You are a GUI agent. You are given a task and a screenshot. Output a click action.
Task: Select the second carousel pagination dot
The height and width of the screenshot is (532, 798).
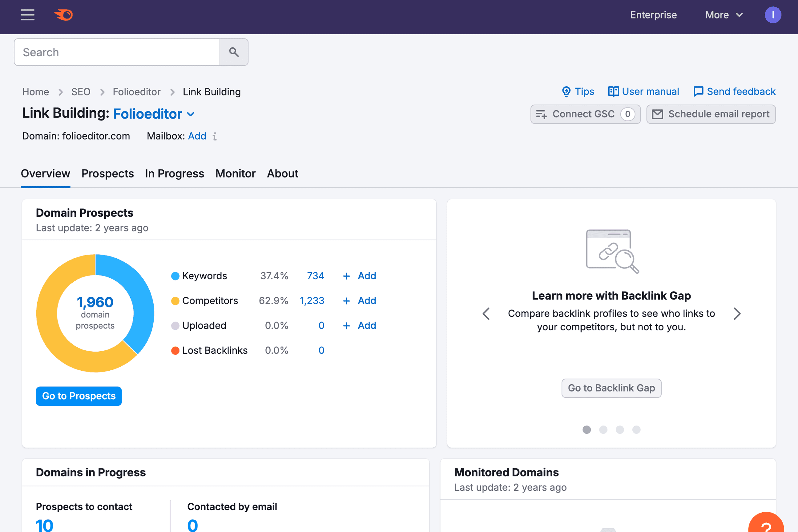pyautogui.click(x=603, y=430)
